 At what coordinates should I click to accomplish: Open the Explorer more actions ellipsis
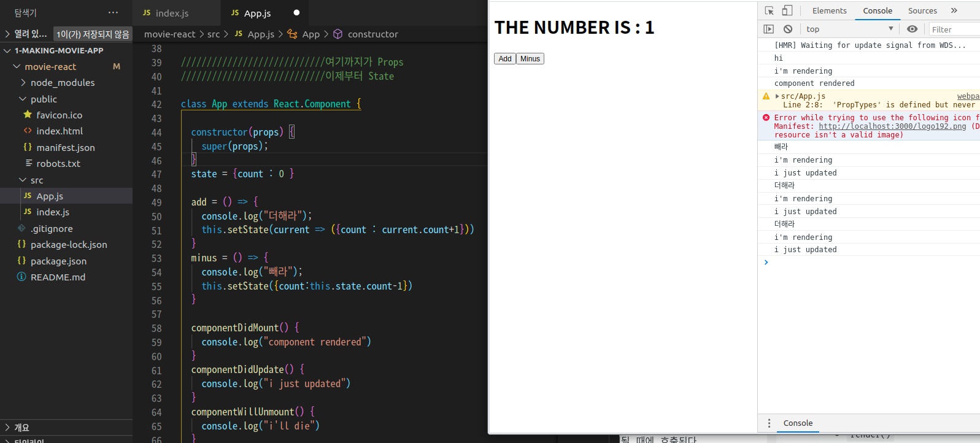[113, 12]
